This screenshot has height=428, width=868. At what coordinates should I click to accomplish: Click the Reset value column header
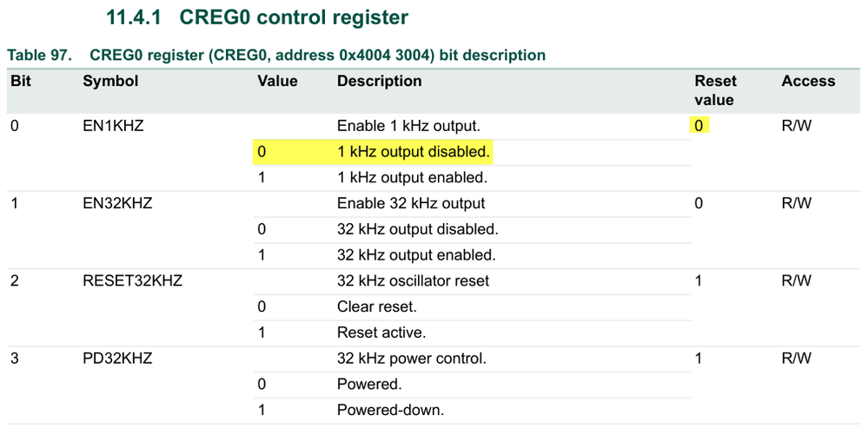(x=715, y=90)
